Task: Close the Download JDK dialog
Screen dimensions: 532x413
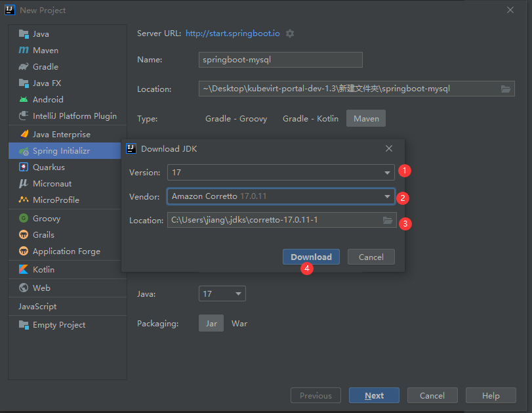Action: [x=389, y=148]
